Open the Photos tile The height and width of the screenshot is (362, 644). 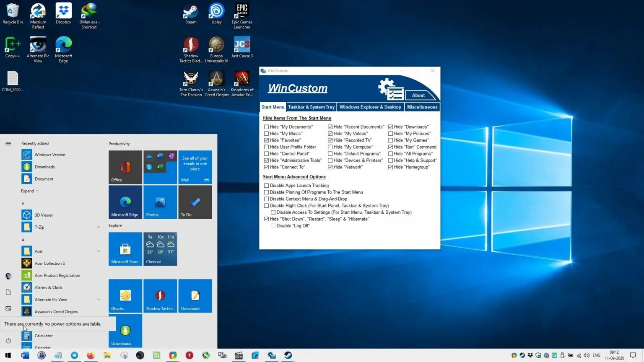[160, 202]
